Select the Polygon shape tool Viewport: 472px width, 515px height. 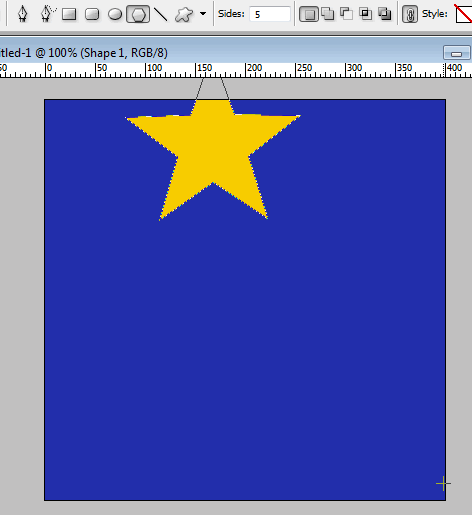[x=138, y=14]
